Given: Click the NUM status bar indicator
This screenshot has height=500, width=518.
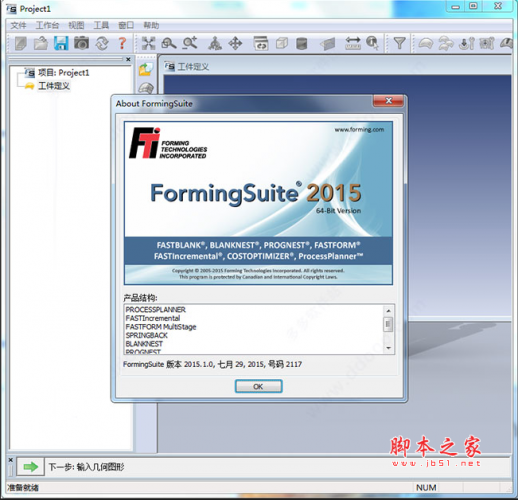Looking at the screenshot, I should pyautogui.click(x=426, y=488).
